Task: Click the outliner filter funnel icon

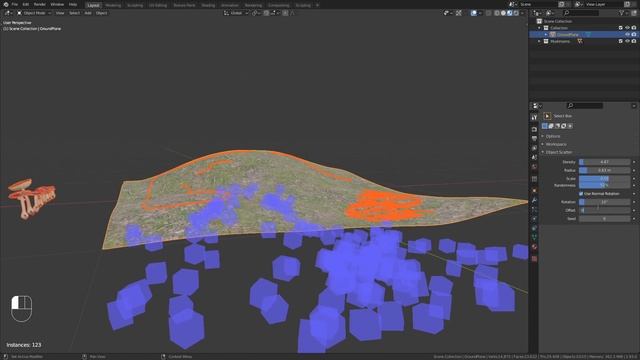Action: point(622,13)
